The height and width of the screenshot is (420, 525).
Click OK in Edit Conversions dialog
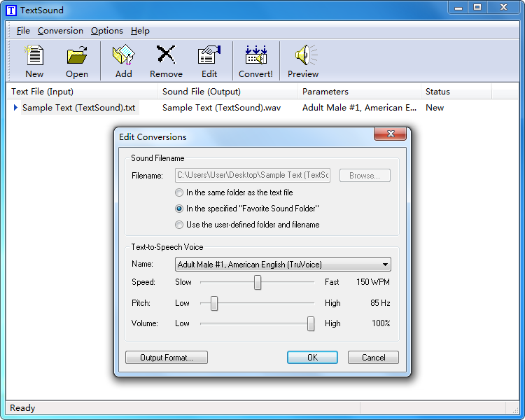pos(312,358)
